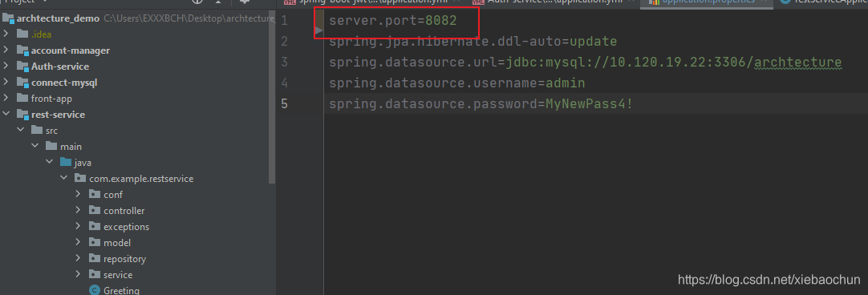This screenshot has height=295, width=868.
Task: Click the src folder icon
Action: [37, 131]
